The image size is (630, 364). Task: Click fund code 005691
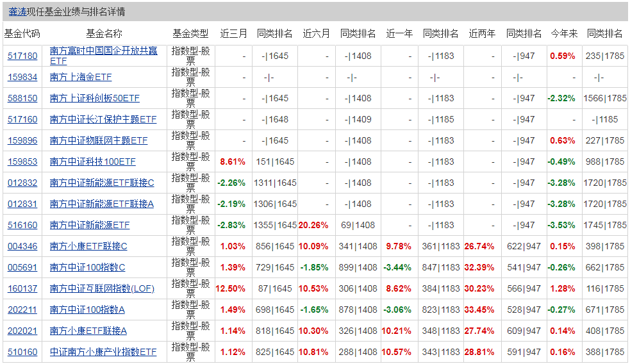pyautogui.click(x=22, y=267)
